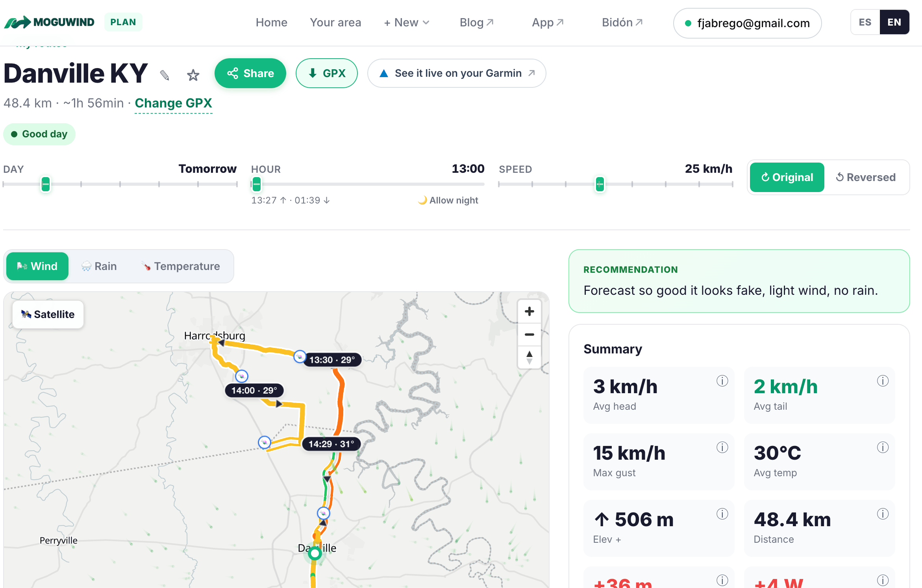
Task: Click the Moguwind logo
Action: click(49, 22)
